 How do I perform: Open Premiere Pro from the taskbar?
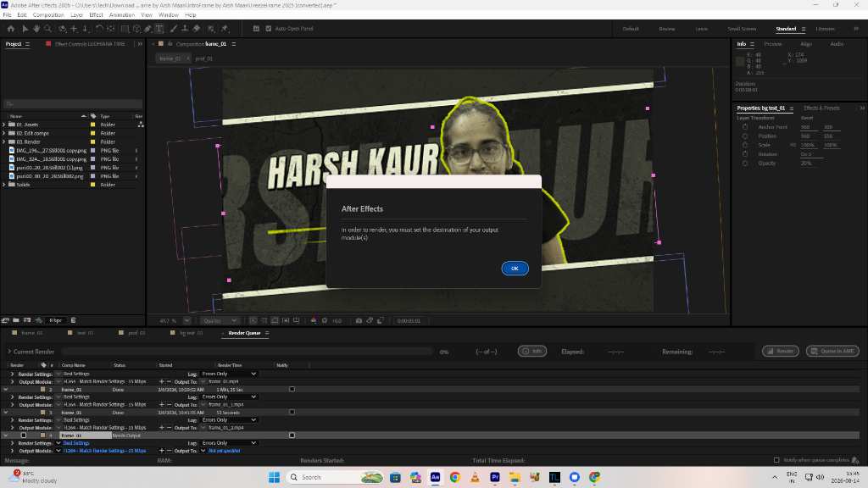495,477
